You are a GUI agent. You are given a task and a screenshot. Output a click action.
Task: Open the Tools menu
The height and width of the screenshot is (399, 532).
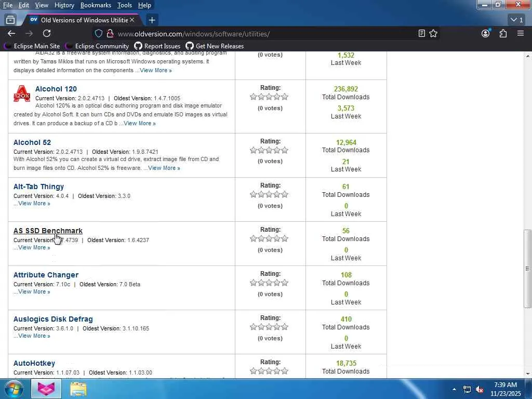[x=125, y=5]
